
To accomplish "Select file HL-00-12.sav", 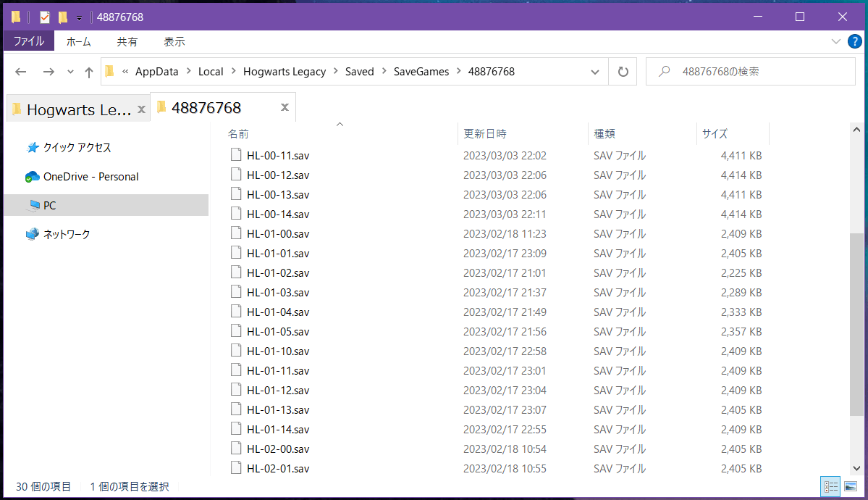I will tap(278, 175).
